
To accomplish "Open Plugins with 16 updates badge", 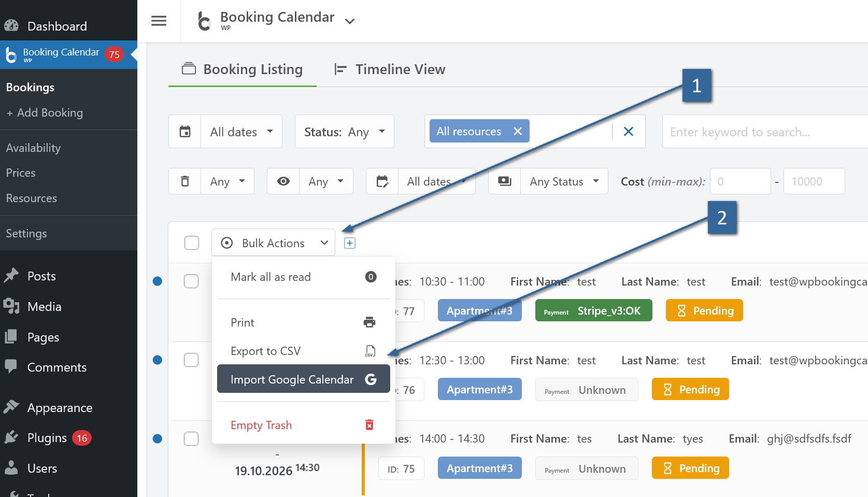I will (68, 438).
